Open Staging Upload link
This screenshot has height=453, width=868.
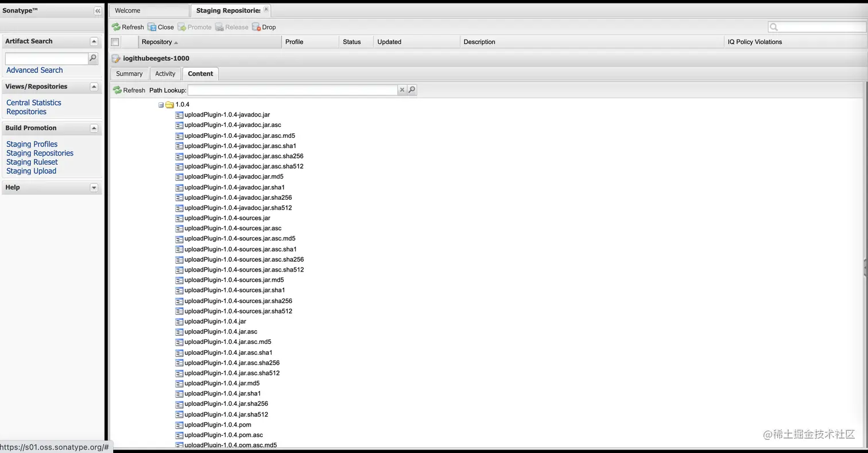coord(32,171)
